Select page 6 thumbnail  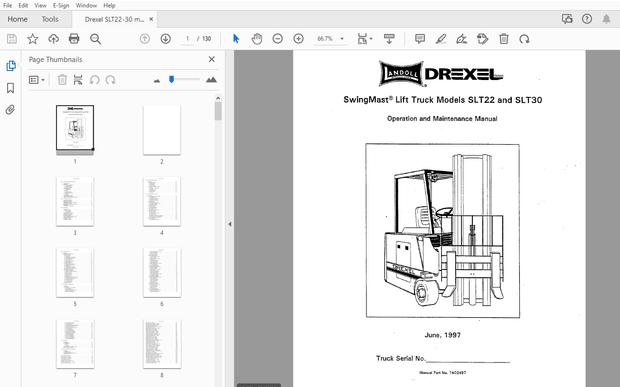(162, 272)
